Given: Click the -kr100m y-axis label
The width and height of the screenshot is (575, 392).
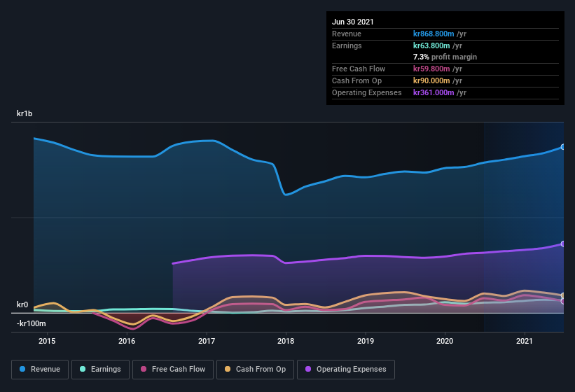Looking at the screenshot, I should click(32, 323).
